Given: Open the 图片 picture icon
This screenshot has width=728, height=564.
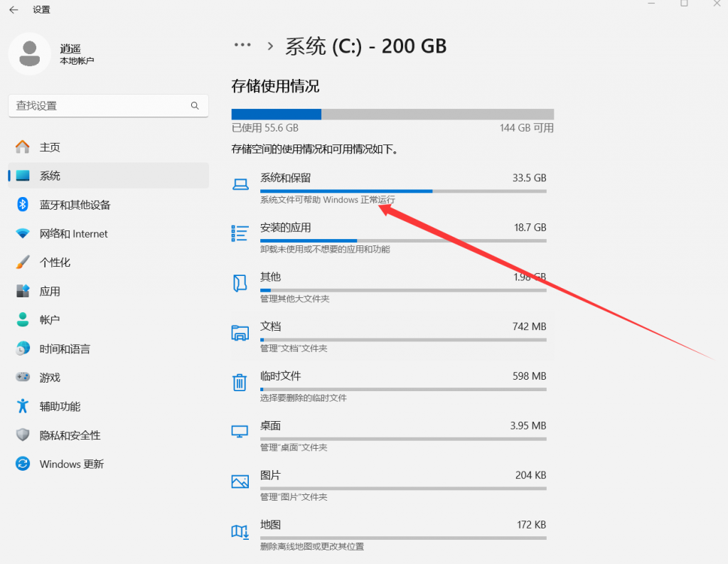Looking at the screenshot, I should point(240,481).
